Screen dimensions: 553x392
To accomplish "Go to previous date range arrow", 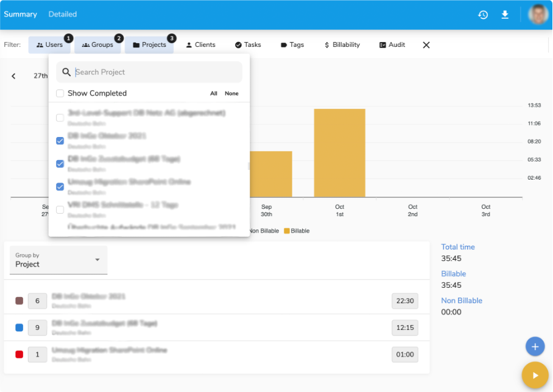I will (13, 76).
